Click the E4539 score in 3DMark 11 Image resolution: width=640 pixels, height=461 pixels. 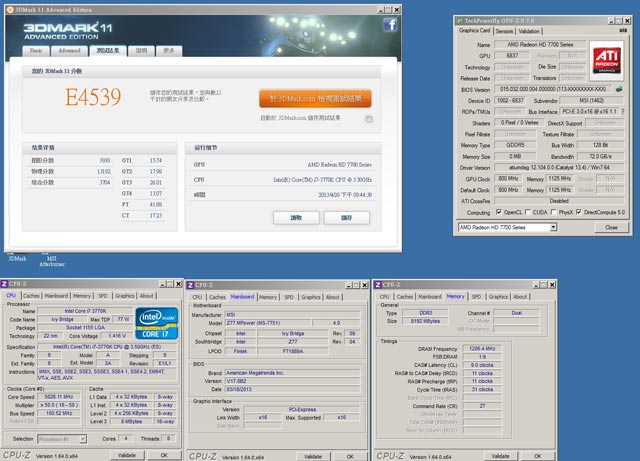pyautogui.click(x=93, y=97)
